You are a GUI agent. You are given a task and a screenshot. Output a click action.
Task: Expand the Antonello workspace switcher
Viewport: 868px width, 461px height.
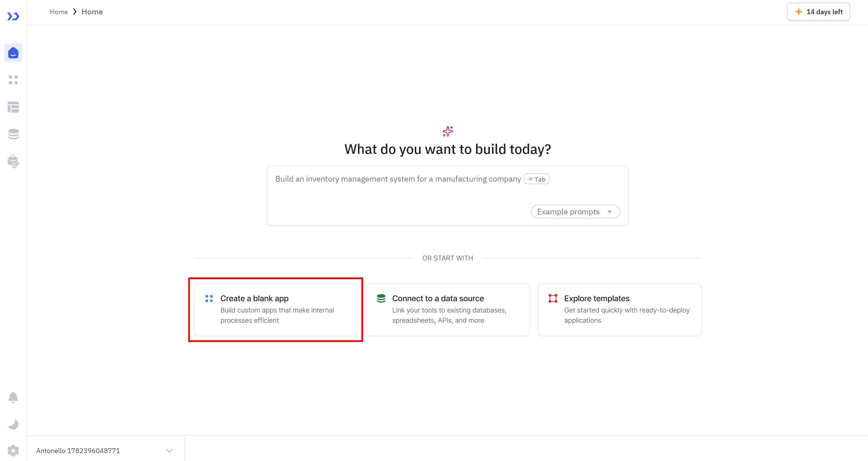point(105,451)
